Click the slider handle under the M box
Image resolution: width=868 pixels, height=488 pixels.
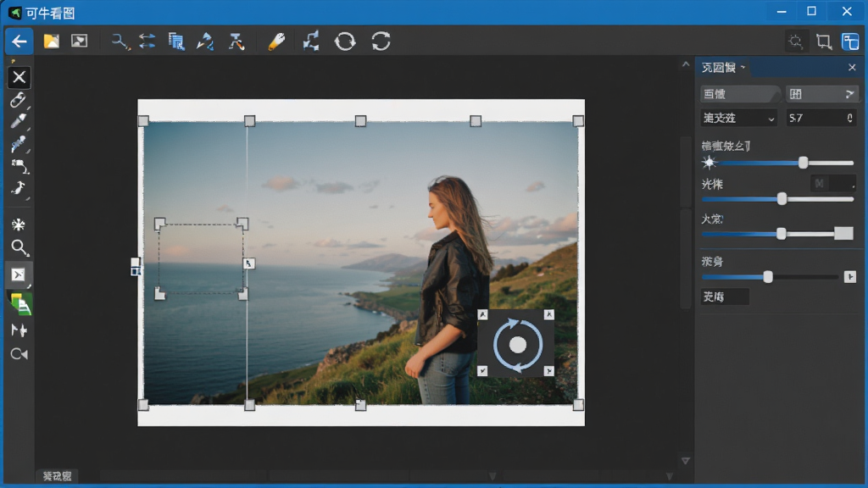[782, 198]
